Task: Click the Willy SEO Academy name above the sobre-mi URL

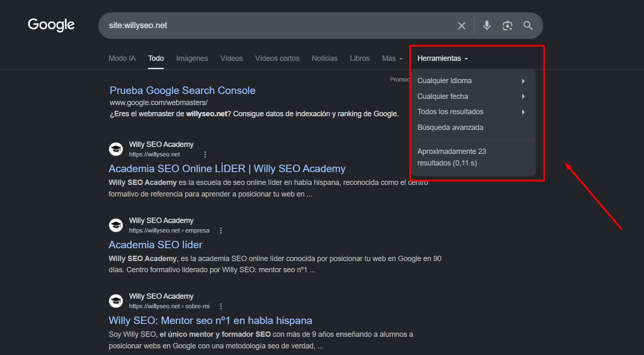Action: [x=161, y=296]
